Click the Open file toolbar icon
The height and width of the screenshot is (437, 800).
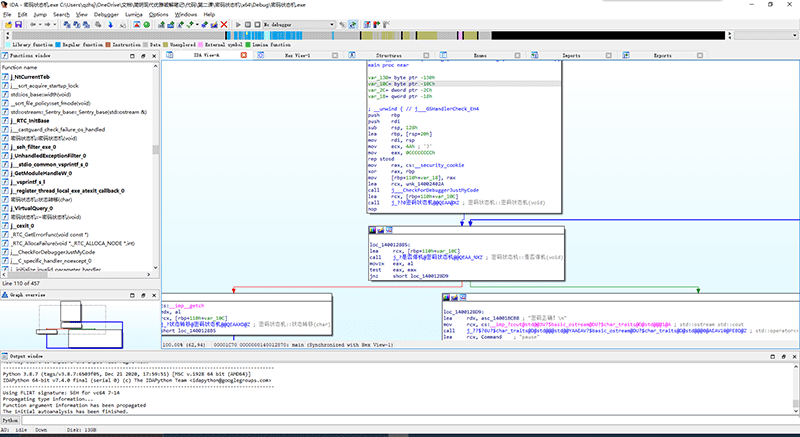pos(8,25)
